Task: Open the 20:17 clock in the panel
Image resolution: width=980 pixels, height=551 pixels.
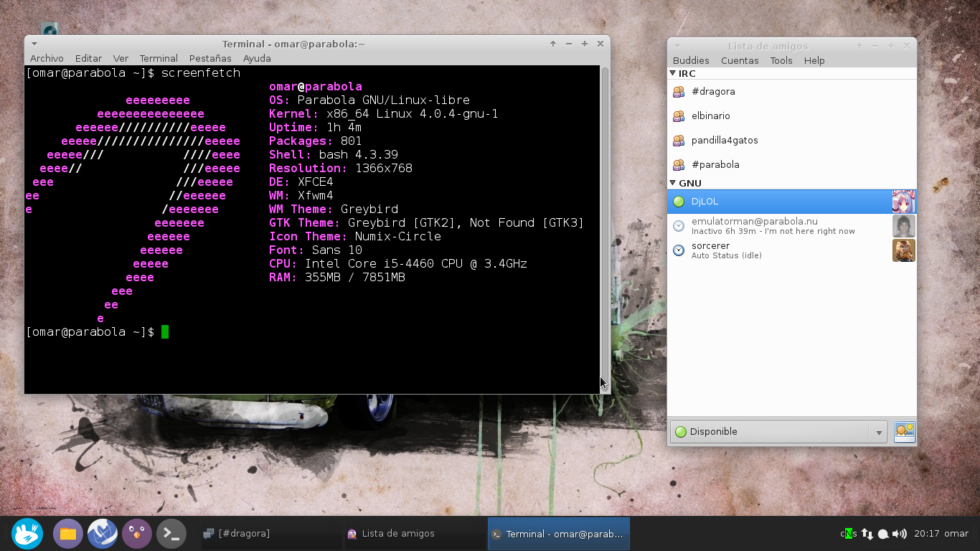Action: click(x=927, y=534)
